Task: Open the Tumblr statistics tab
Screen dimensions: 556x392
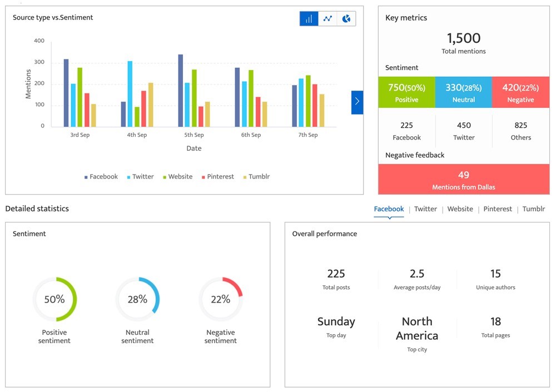Action: pos(534,209)
